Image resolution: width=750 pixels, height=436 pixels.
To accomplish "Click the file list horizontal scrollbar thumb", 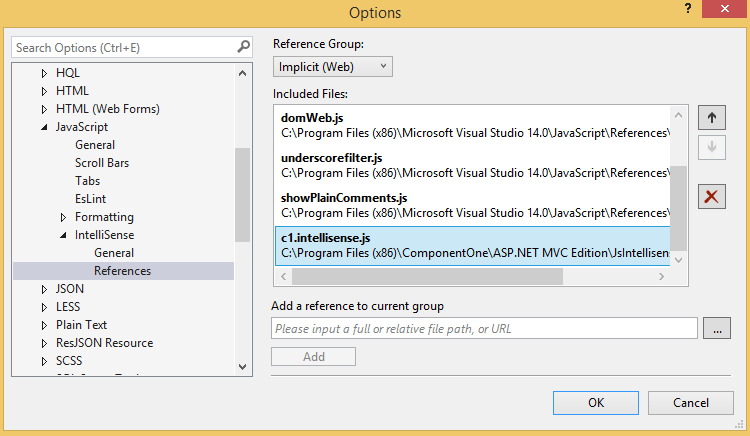I will tap(428, 276).
